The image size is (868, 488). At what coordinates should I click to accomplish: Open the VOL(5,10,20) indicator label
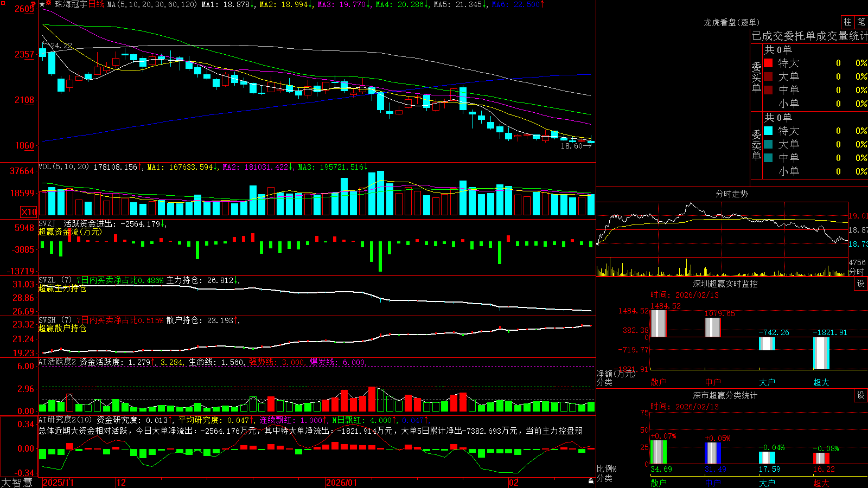click(x=63, y=167)
